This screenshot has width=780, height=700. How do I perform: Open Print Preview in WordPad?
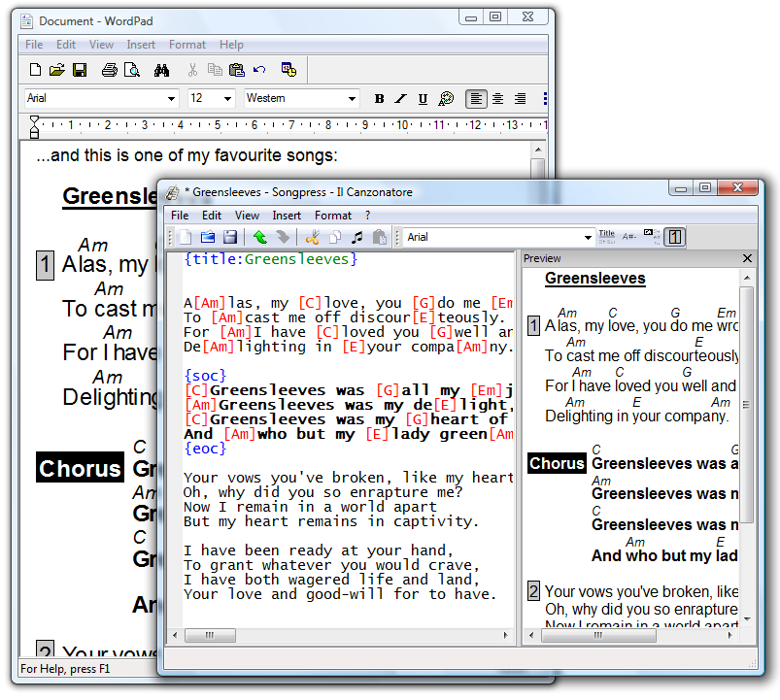132,70
